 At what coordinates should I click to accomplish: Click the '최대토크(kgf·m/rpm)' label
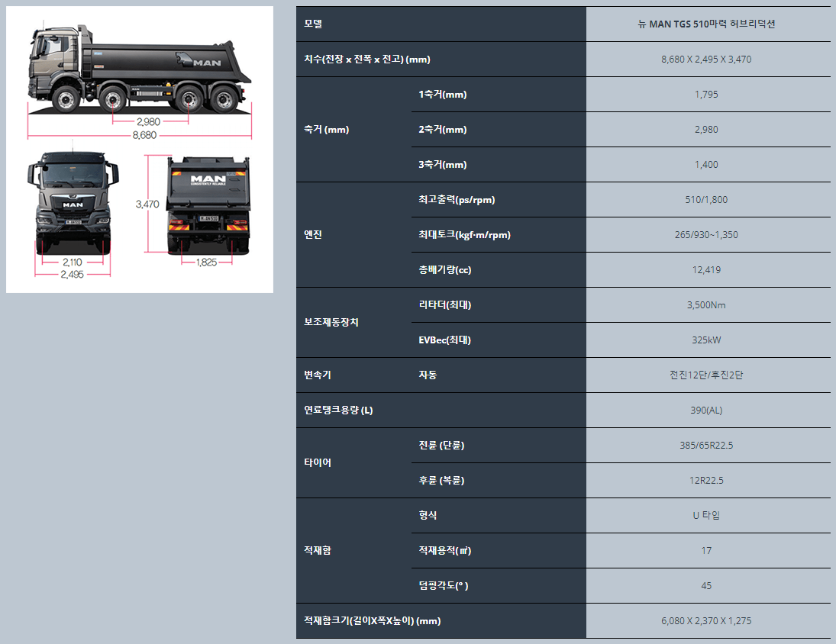pyautogui.click(x=464, y=235)
